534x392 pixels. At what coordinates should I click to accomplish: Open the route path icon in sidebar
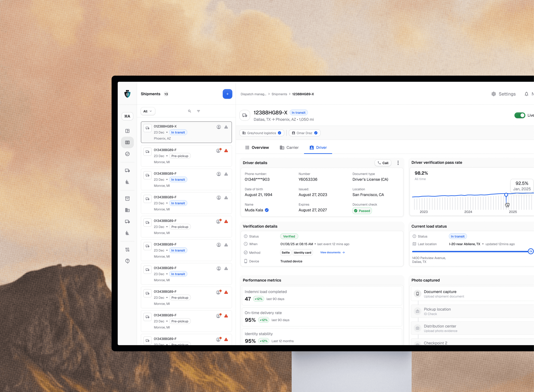point(127,250)
